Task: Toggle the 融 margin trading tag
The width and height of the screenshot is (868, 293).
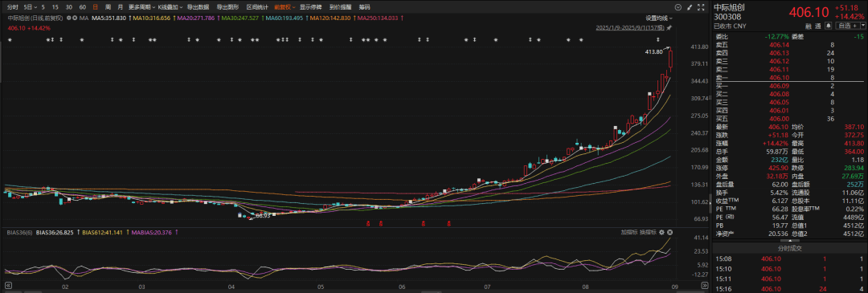Action: tap(809, 26)
